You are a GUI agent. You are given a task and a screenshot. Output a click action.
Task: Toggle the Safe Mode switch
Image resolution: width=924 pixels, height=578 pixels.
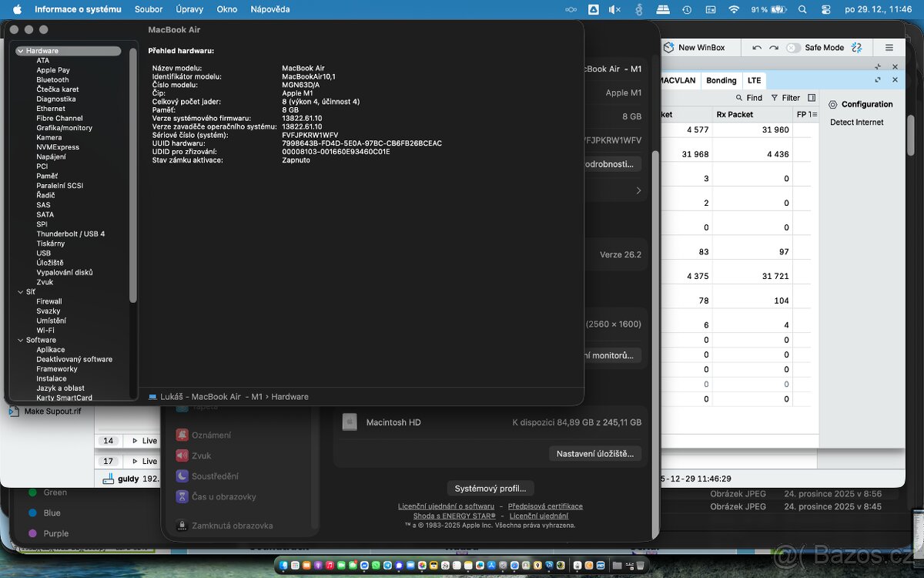793,48
